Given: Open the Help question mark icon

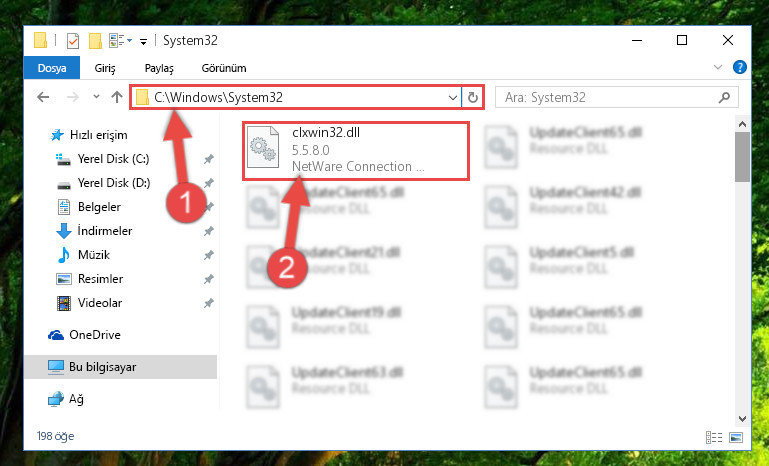Looking at the screenshot, I should click(739, 67).
